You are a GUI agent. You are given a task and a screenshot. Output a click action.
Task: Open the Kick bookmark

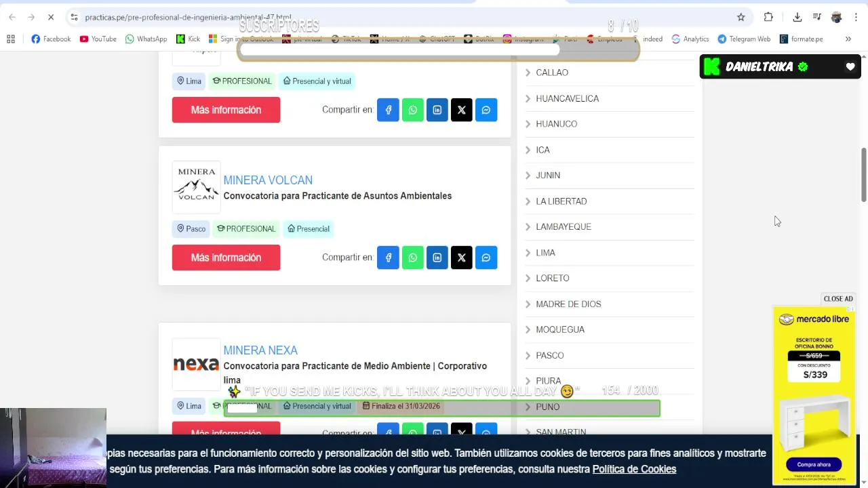pos(188,39)
